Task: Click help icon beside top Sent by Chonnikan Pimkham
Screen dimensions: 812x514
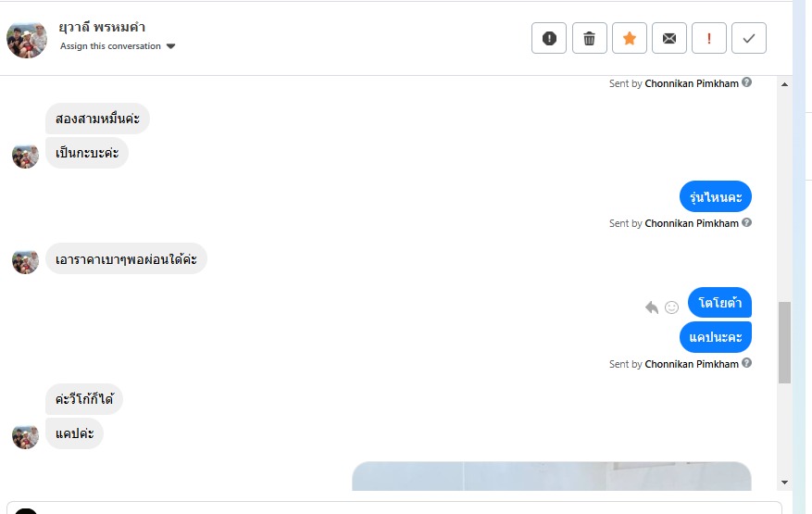Action: pyautogui.click(x=746, y=82)
